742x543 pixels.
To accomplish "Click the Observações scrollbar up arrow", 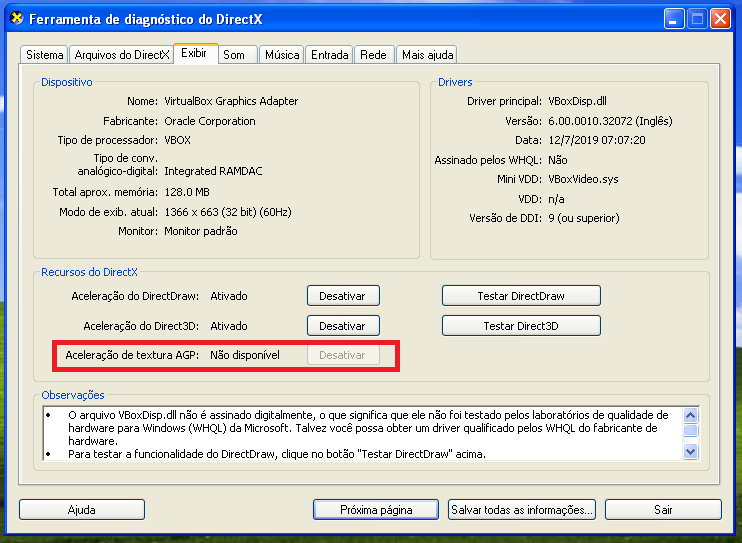I will point(691,416).
